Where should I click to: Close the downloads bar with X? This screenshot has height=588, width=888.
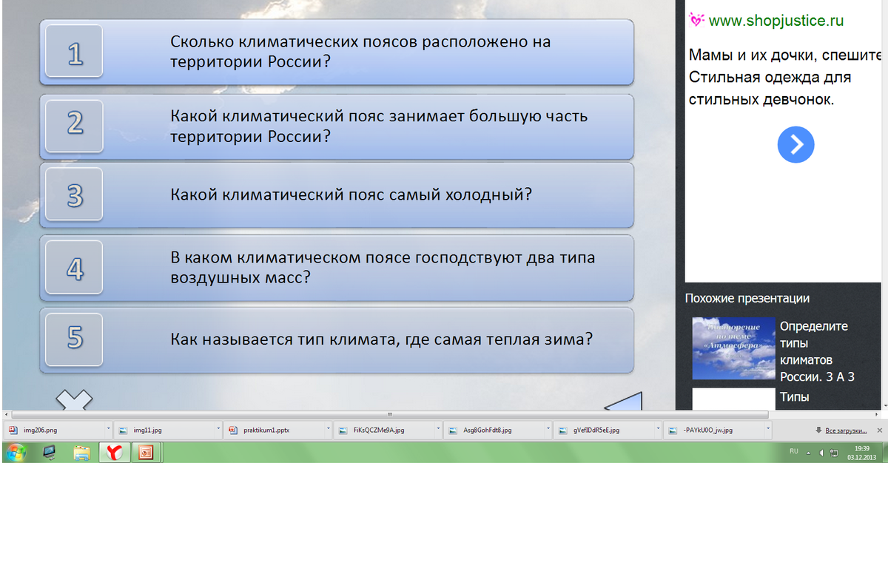[879, 430]
